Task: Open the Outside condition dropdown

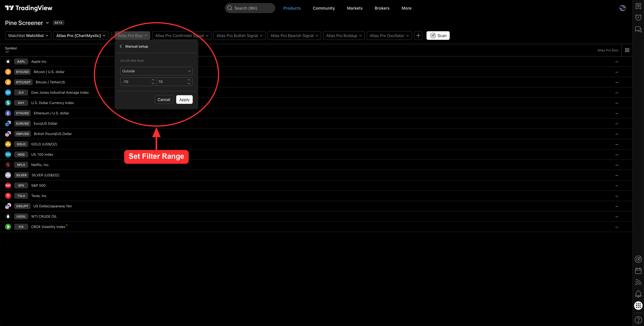Action: (x=156, y=71)
